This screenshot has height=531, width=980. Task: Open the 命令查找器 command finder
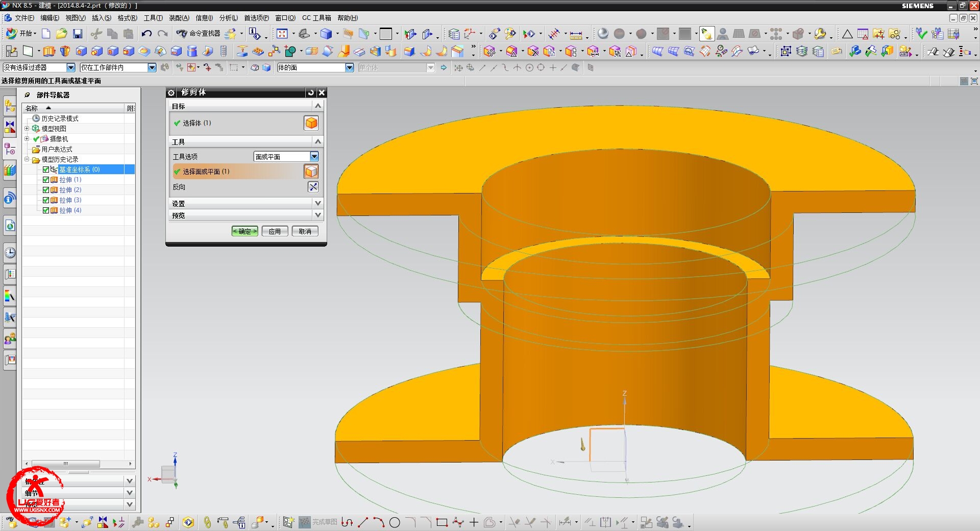point(199,34)
